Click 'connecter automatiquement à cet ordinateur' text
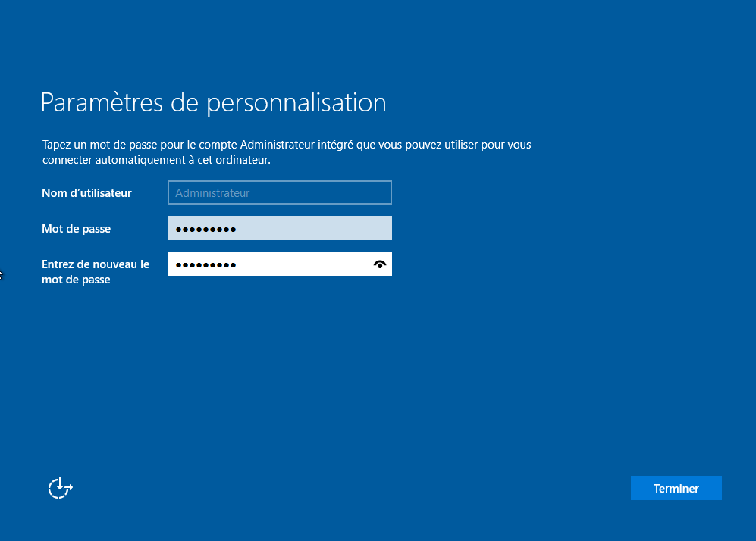This screenshot has width=756, height=541. 156,161
